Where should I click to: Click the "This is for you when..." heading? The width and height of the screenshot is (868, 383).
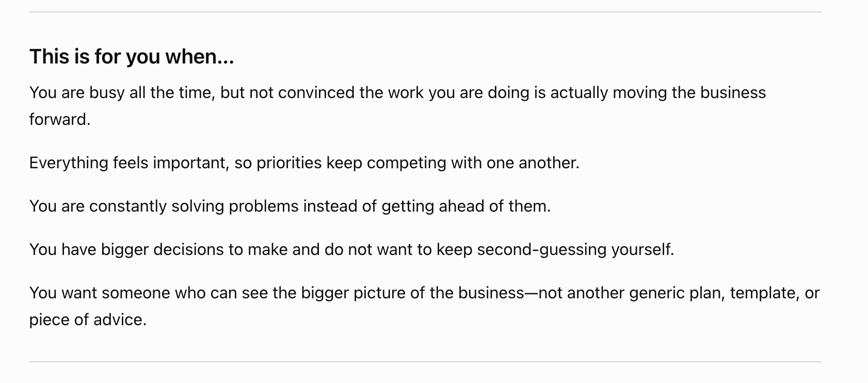pos(132,56)
